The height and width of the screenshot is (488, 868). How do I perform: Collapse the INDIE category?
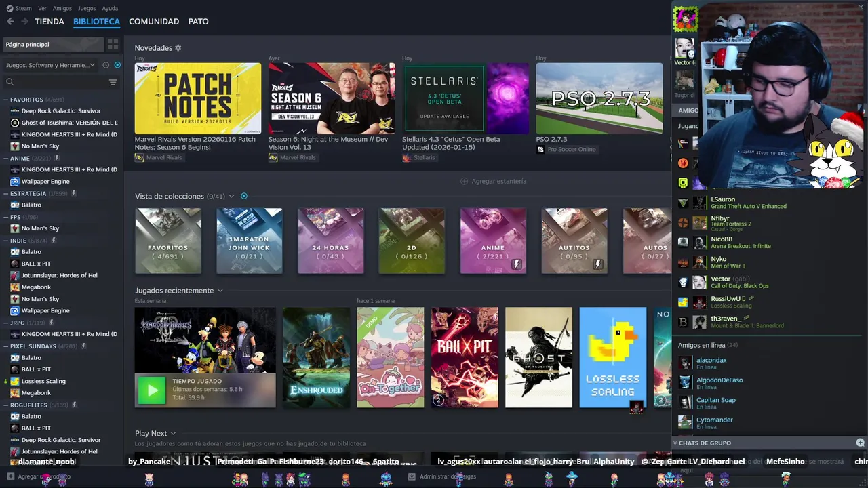pyautogui.click(x=6, y=240)
